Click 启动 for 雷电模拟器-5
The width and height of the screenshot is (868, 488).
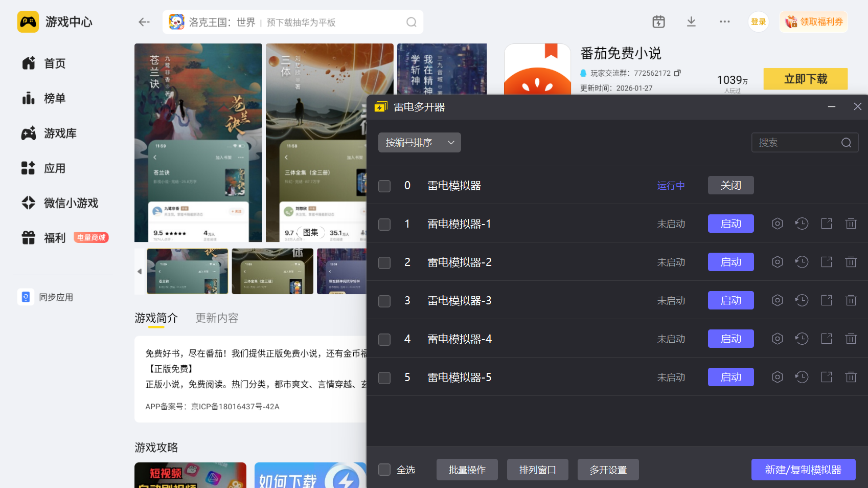click(731, 377)
